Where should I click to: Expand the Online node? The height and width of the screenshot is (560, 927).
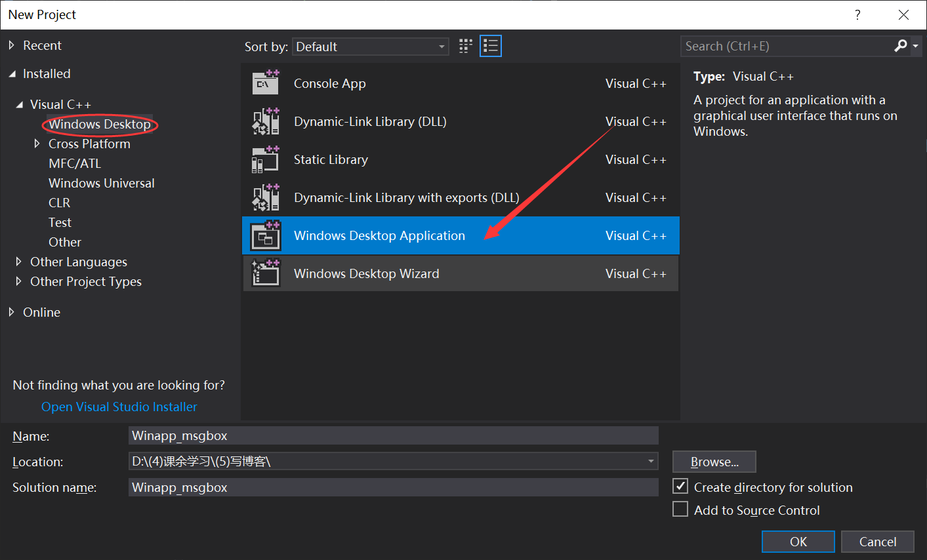click(11, 312)
